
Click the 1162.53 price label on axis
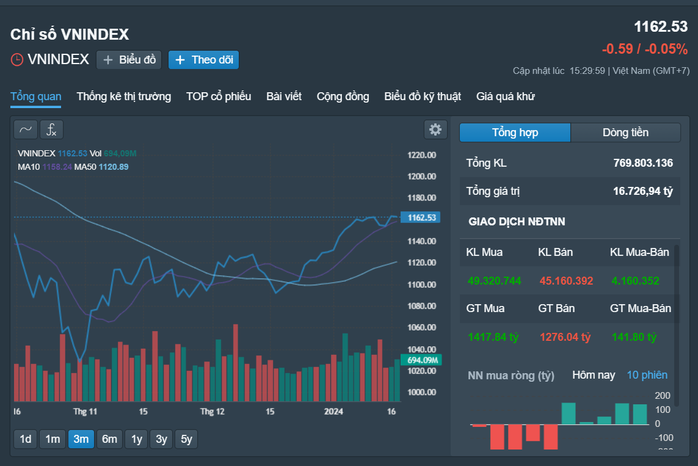(421, 217)
